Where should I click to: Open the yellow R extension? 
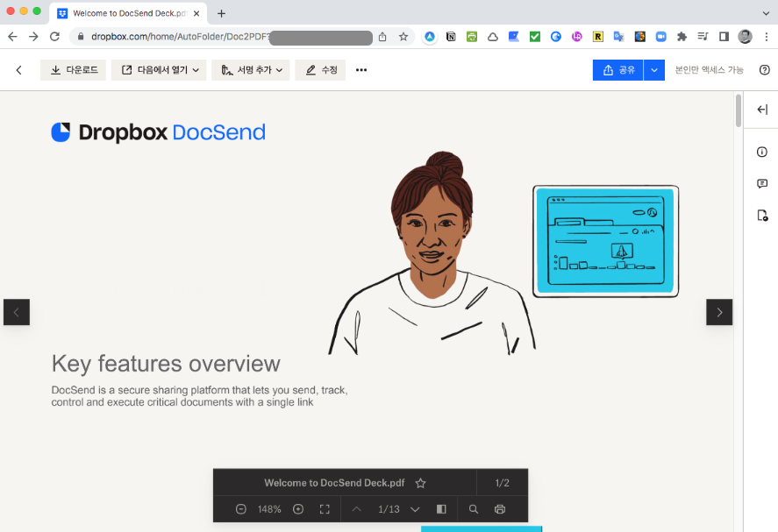tap(598, 37)
